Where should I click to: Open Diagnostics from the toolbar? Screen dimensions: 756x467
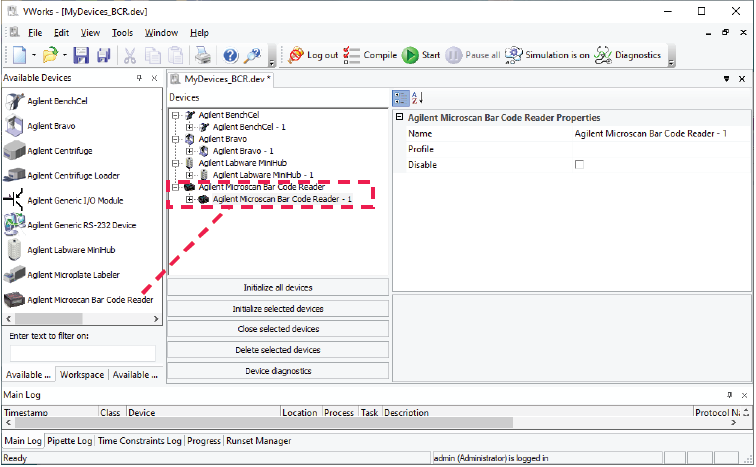click(x=627, y=55)
